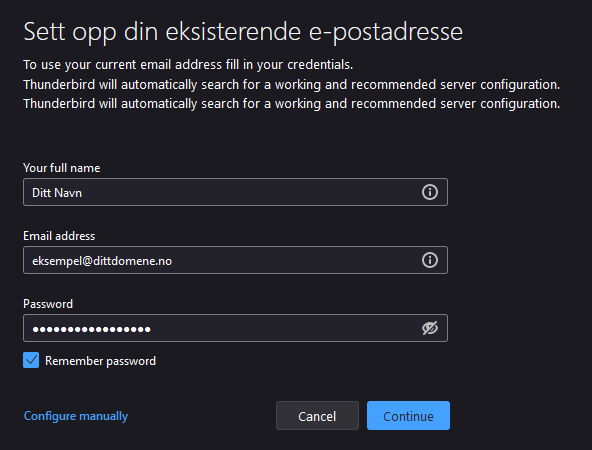Image resolution: width=592 pixels, height=450 pixels.
Task: Click the Your full name label
Action: [62, 168]
